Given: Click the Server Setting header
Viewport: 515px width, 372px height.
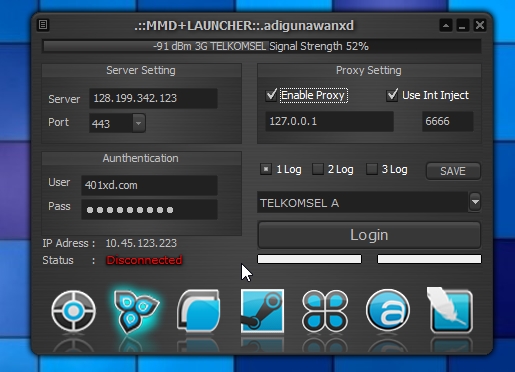Looking at the screenshot, I should [x=141, y=70].
